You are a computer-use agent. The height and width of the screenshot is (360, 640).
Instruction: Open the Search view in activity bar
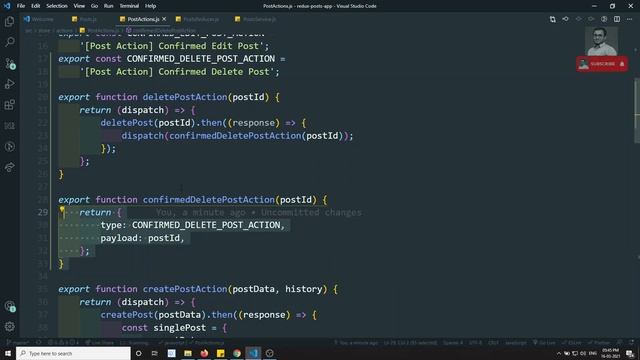[9, 42]
